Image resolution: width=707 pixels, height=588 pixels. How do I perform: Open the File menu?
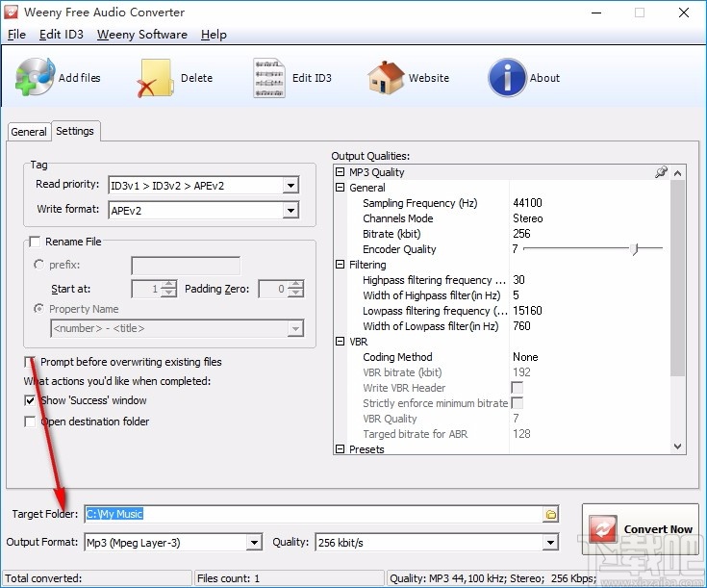coord(16,35)
